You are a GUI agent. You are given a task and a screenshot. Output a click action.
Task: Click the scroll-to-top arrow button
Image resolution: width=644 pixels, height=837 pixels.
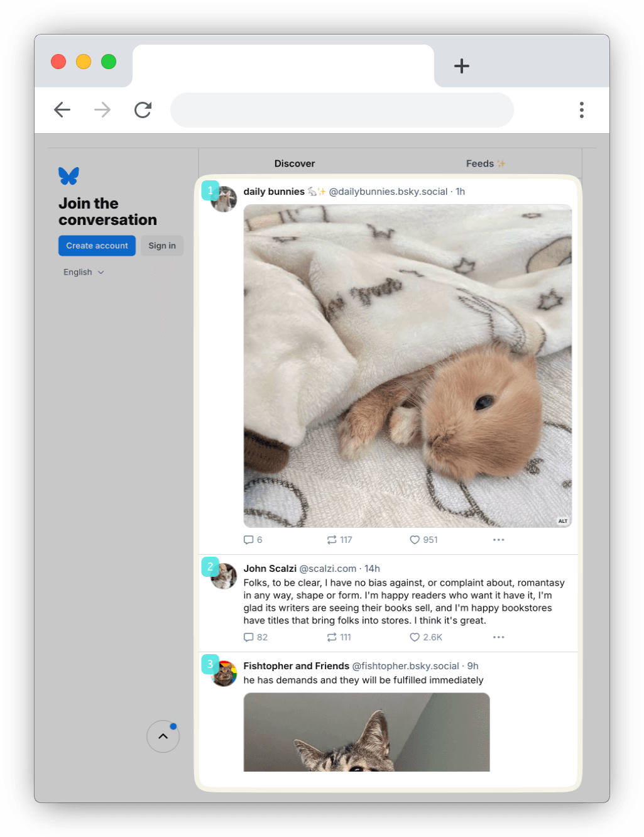[x=163, y=736]
